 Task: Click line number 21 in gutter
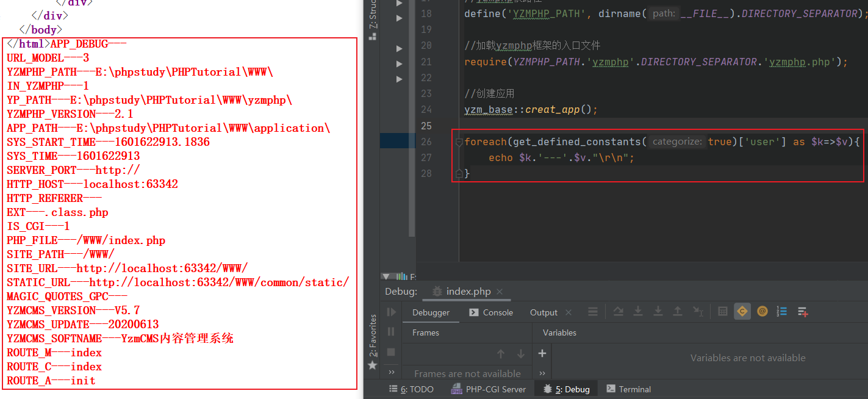point(426,62)
